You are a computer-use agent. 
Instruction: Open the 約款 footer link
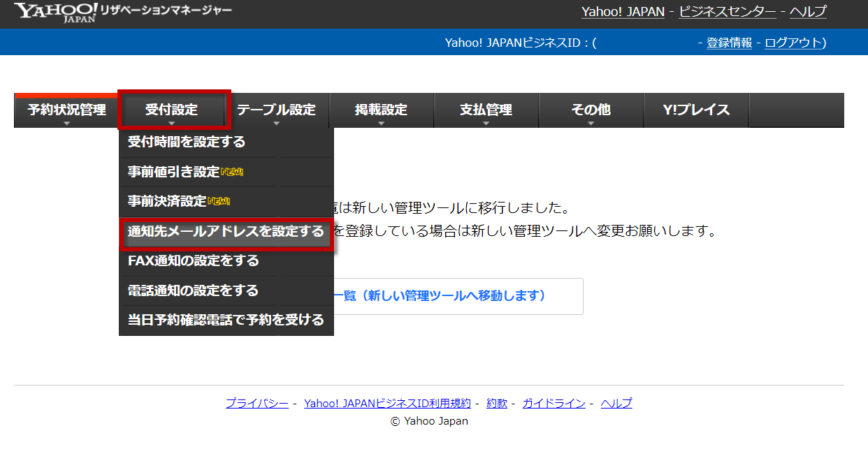tap(497, 403)
